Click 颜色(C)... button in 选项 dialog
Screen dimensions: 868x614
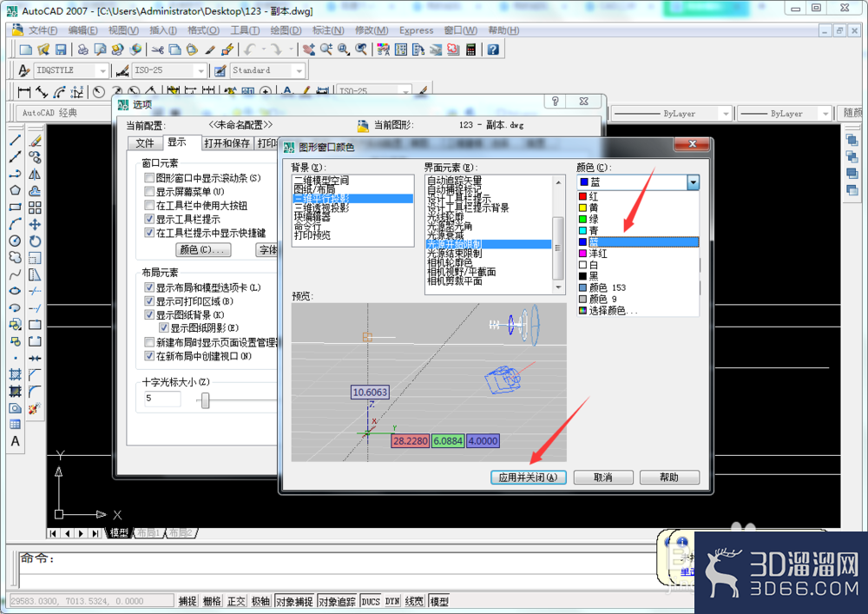203,250
